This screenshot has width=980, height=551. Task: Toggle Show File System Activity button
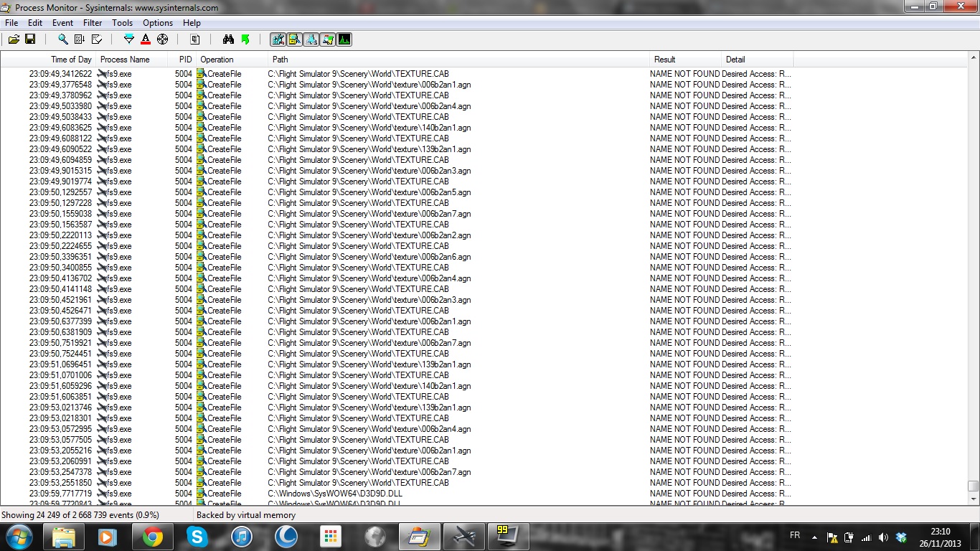(294, 39)
